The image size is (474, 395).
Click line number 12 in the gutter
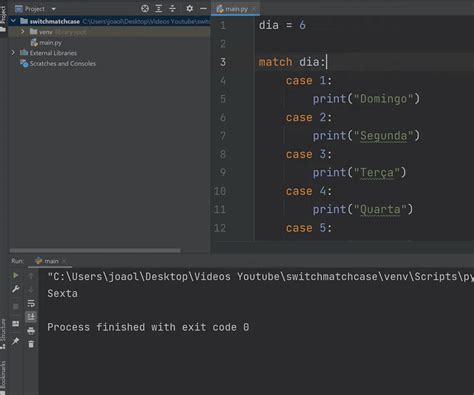tap(220, 228)
